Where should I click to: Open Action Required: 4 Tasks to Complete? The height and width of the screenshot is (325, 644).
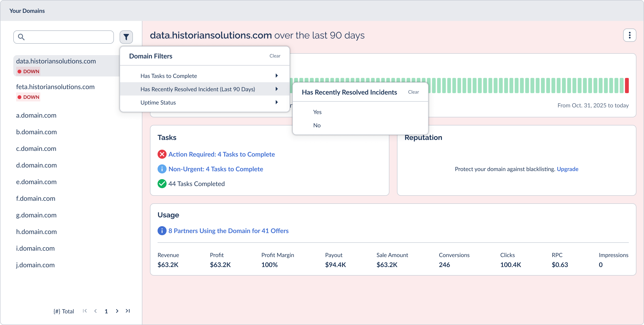pos(221,154)
